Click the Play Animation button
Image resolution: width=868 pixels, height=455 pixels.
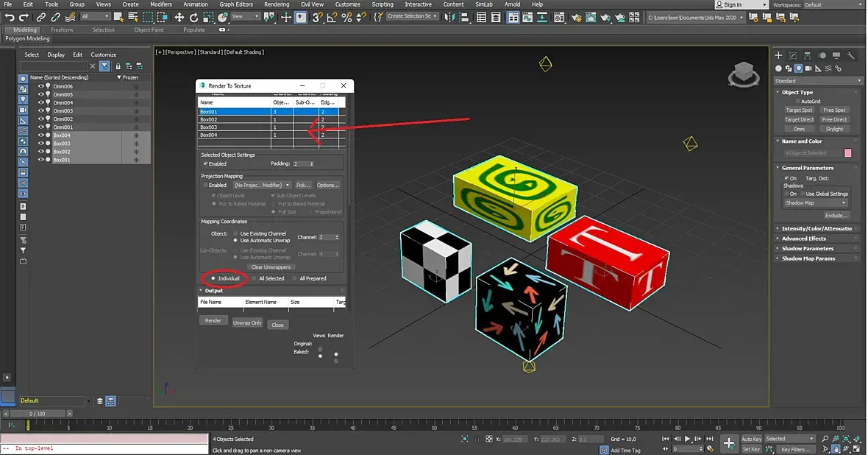click(x=688, y=439)
